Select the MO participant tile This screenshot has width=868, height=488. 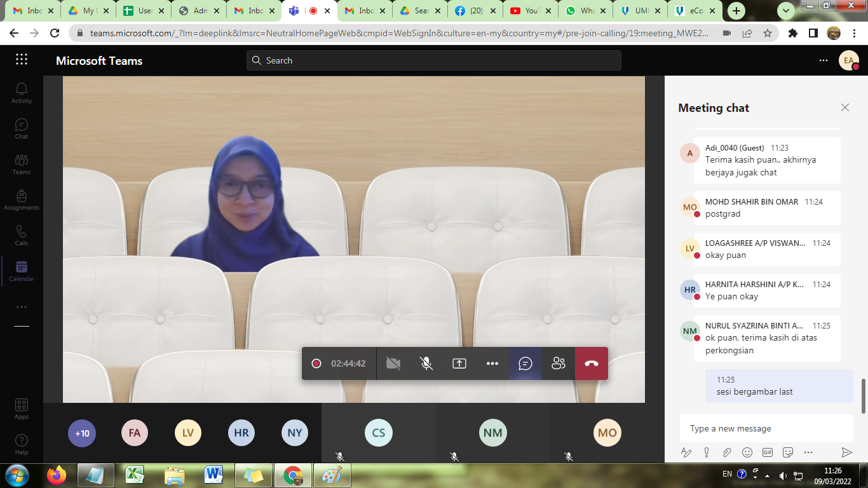pyautogui.click(x=607, y=433)
